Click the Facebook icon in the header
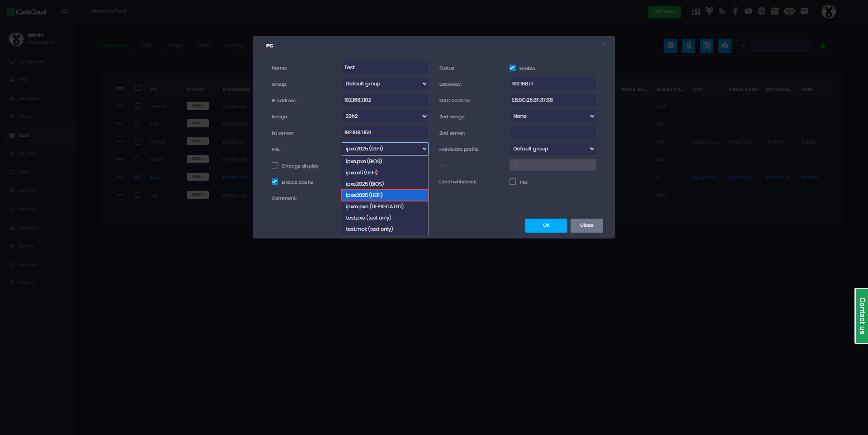Image resolution: width=868 pixels, height=435 pixels. 735,11
